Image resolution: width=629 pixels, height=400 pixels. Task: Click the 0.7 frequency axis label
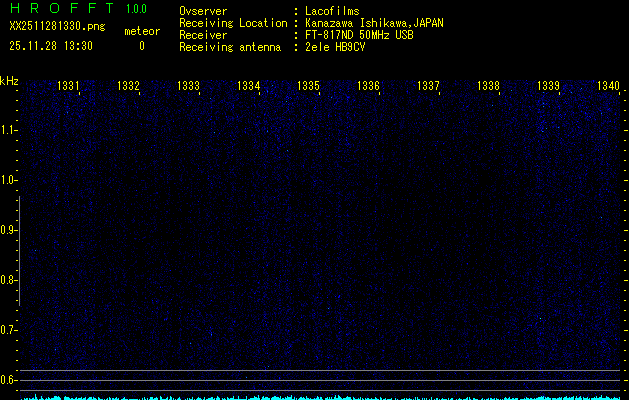[x=9, y=330]
